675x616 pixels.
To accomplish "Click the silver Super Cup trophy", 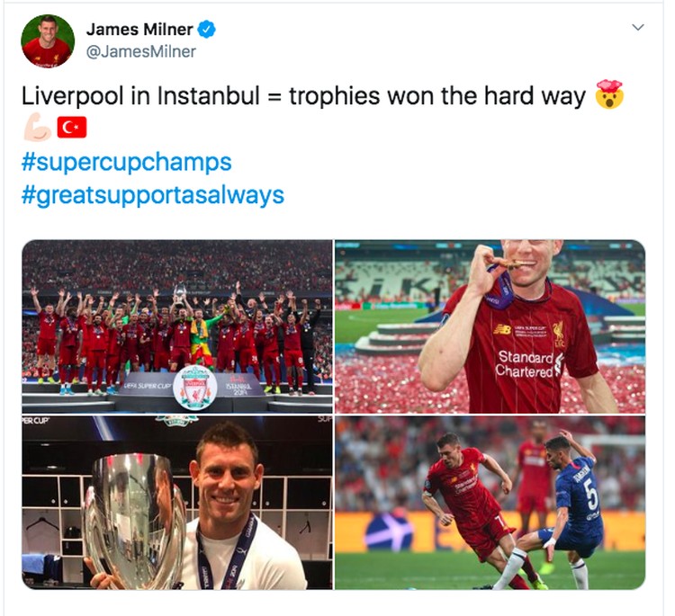I will pyautogui.click(x=135, y=521).
